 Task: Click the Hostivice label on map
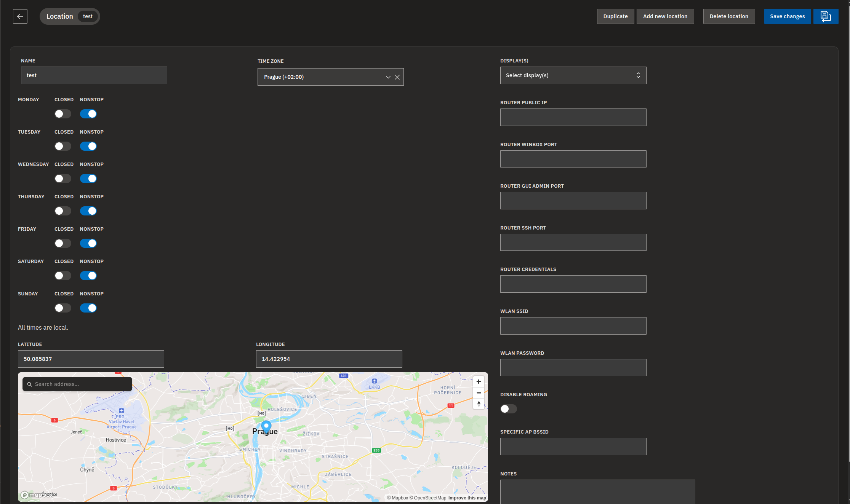click(x=116, y=440)
